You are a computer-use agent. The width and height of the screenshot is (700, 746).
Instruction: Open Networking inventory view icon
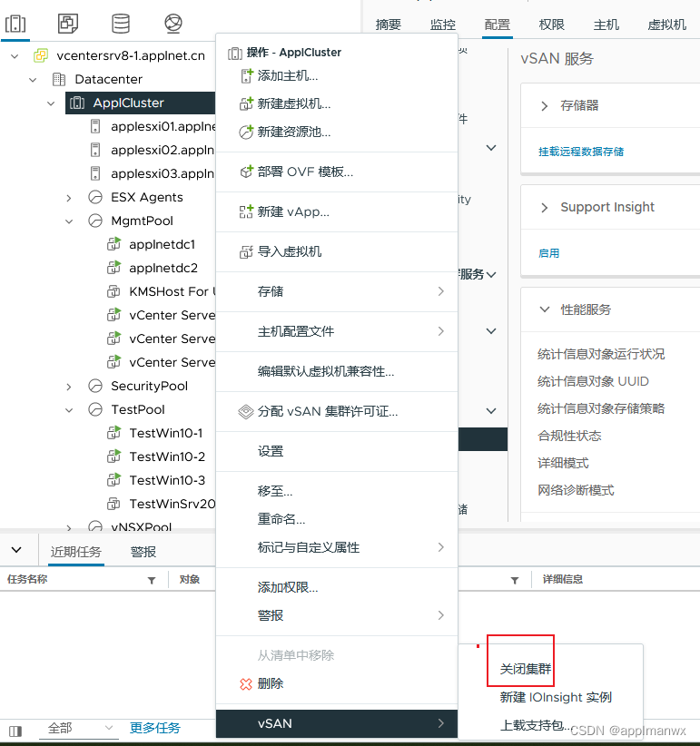[x=173, y=24]
